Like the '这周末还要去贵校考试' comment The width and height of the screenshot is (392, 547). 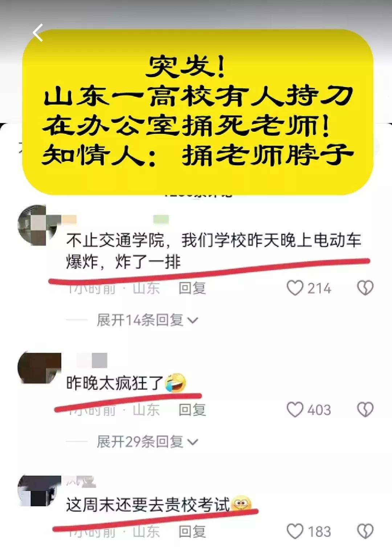tap(295, 531)
